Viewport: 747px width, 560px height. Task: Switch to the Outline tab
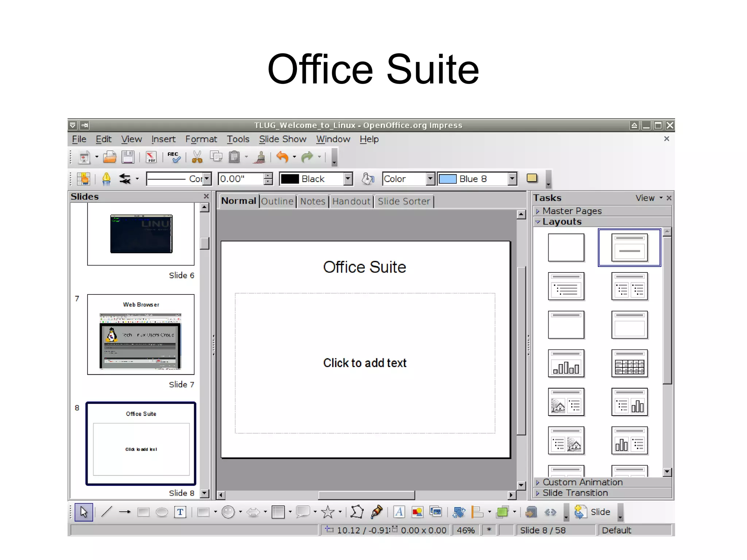(277, 201)
